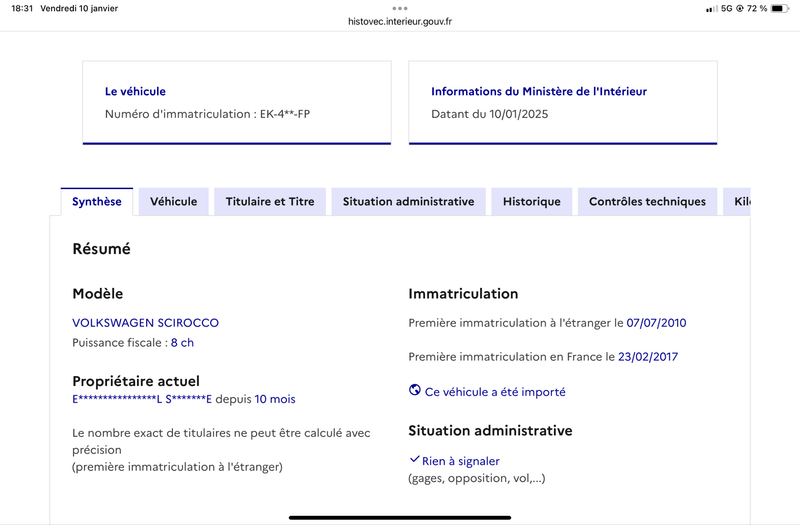This screenshot has width=800, height=525.
Task: Tap the 8 ch fiscal power value
Action: tap(182, 343)
